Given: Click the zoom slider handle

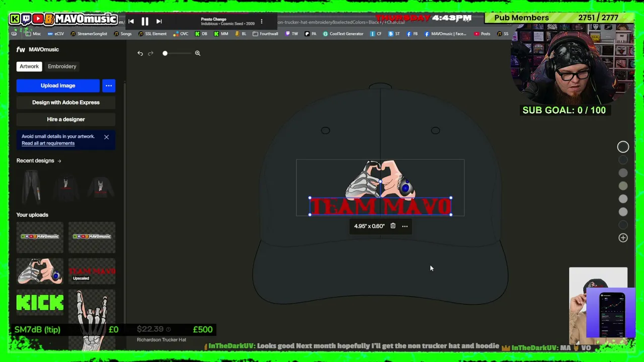Looking at the screenshot, I should point(165,53).
